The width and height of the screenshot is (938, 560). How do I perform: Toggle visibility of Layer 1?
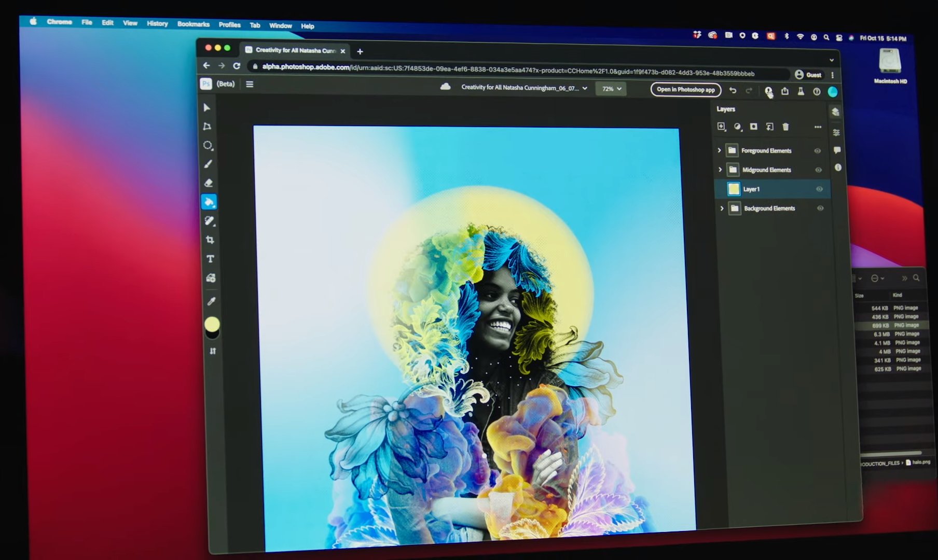819,189
